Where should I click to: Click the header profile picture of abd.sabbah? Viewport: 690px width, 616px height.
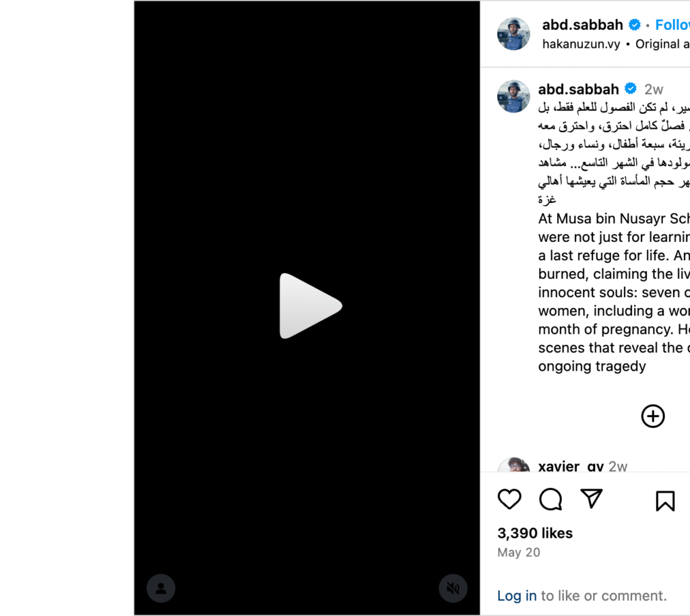coord(513,34)
